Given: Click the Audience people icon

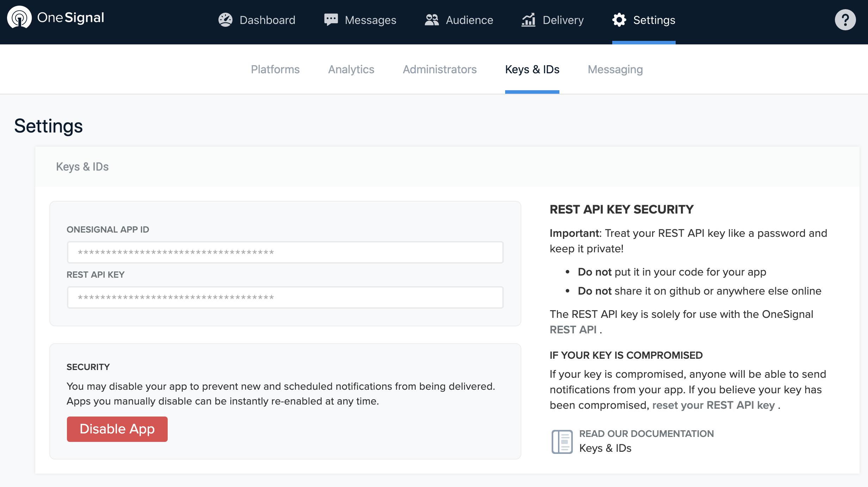Looking at the screenshot, I should pyautogui.click(x=432, y=20).
